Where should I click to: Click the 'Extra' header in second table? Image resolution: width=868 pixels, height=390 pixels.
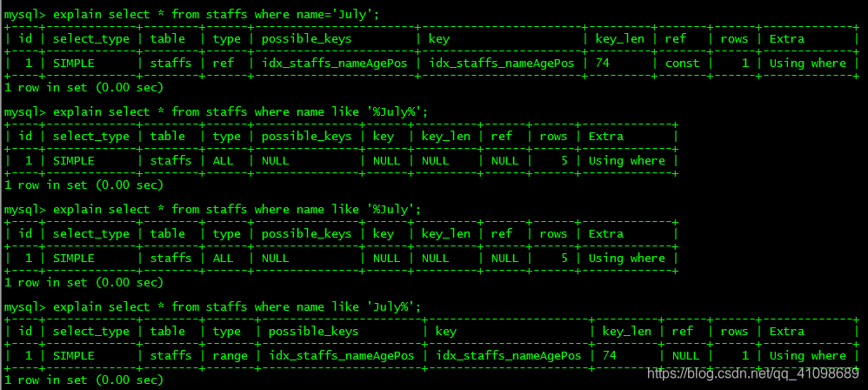click(x=605, y=137)
